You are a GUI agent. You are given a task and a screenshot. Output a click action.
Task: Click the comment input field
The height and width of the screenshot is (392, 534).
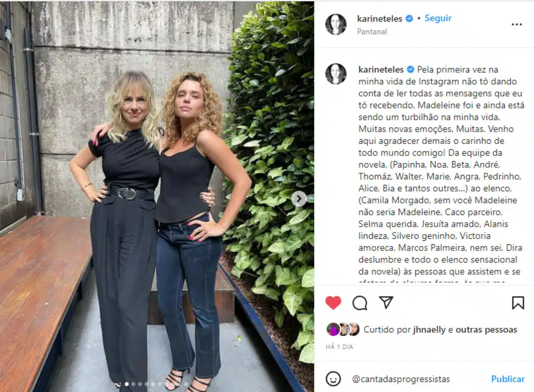pos(419,379)
